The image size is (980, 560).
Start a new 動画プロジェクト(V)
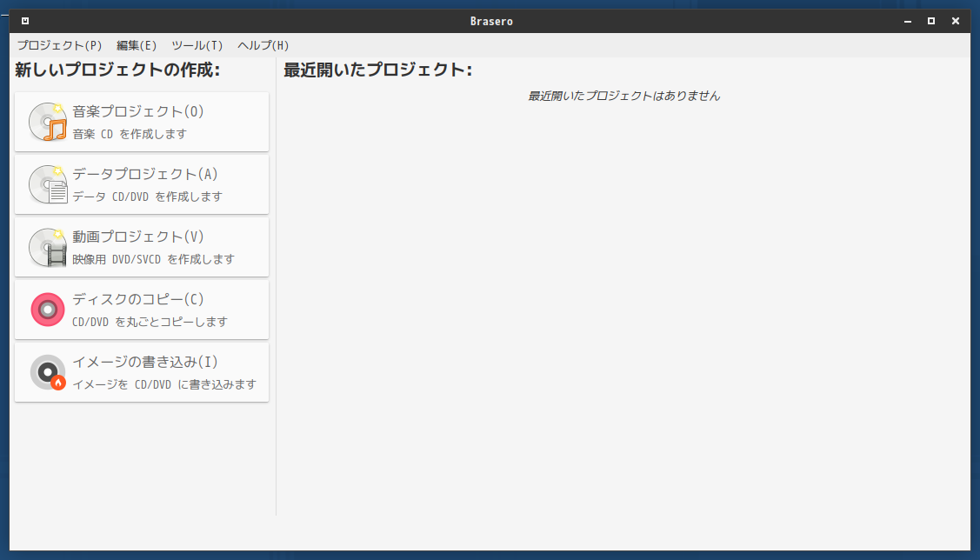pyautogui.click(x=142, y=247)
